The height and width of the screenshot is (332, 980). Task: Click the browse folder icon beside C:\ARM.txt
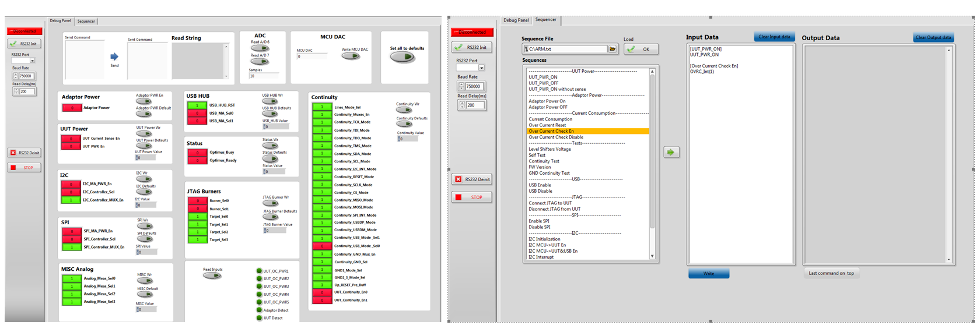tap(612, 49)
